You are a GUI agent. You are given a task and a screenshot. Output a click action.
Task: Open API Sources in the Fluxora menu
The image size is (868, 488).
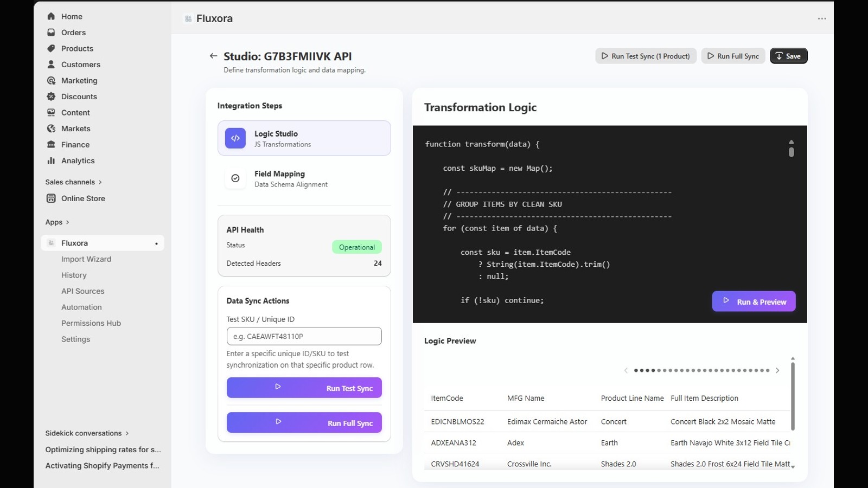82,291
